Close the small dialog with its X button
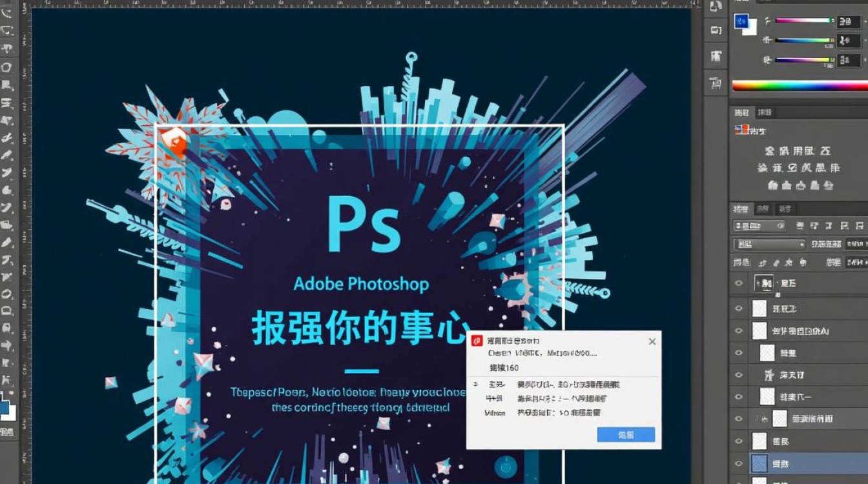The image size is (868, 484). pos(652,341)
